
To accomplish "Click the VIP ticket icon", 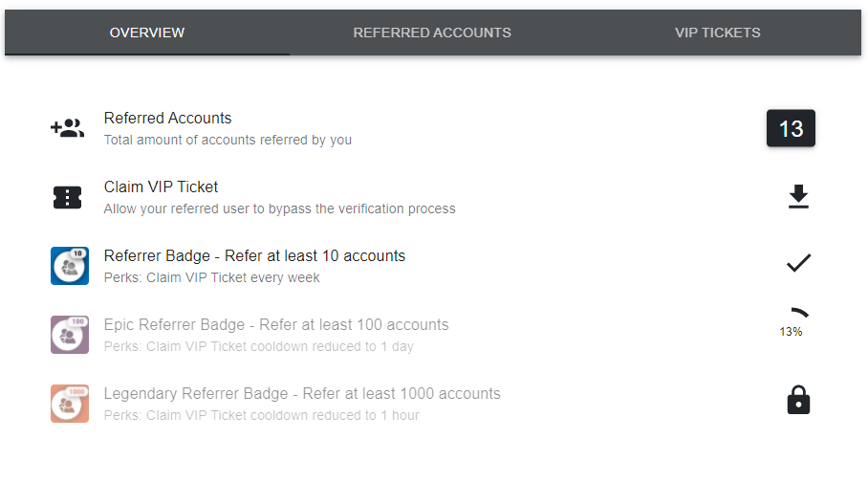I will point(68,197).
